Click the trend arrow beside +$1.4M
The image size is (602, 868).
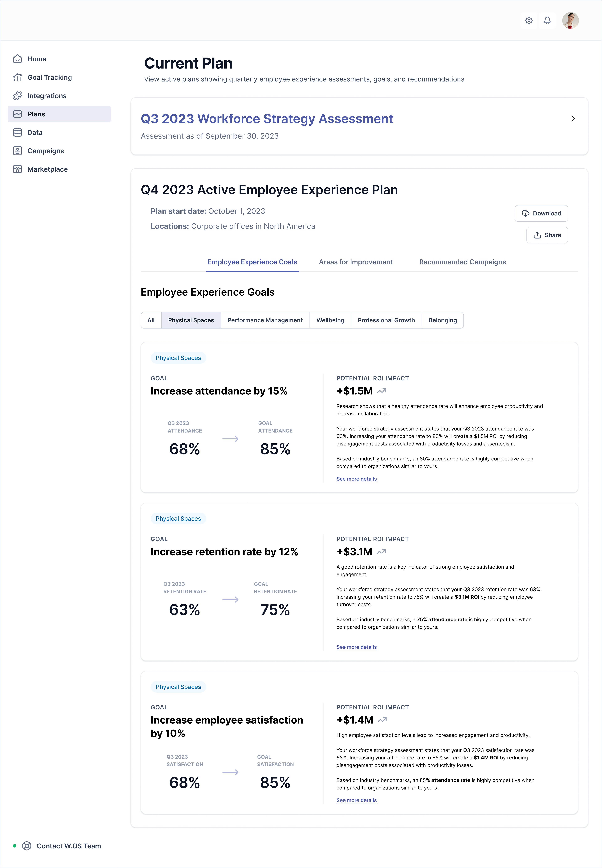click(x=382, y=720)
